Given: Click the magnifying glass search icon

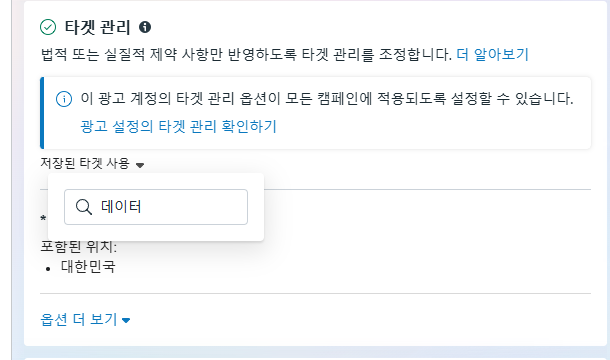Looking at the screenshot, I should (x=84, y=207).
